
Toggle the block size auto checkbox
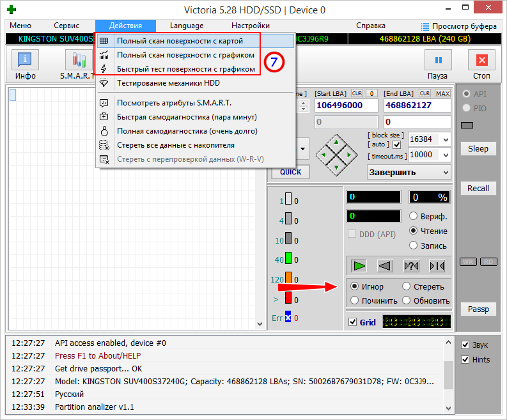pos(397,144)
